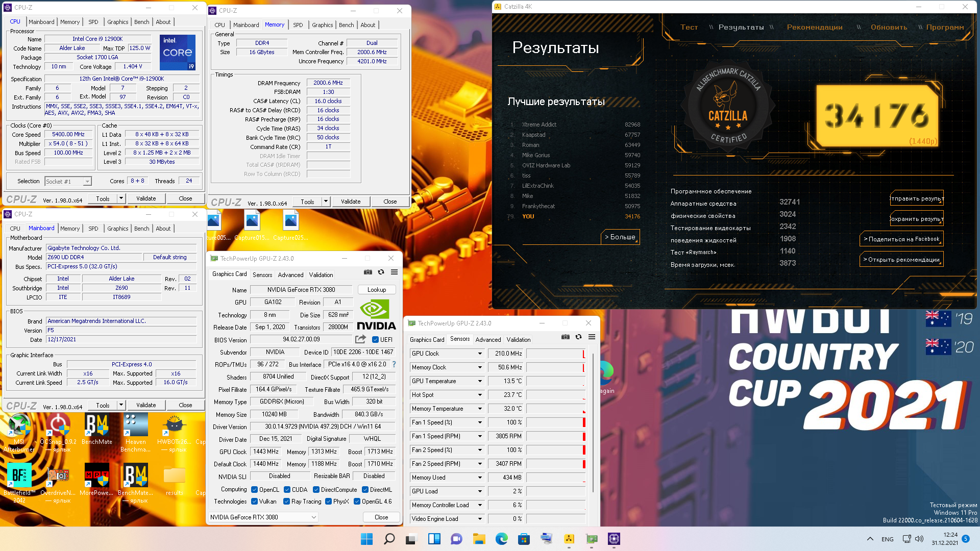Toggle the Vulkan checkbox

254,502
